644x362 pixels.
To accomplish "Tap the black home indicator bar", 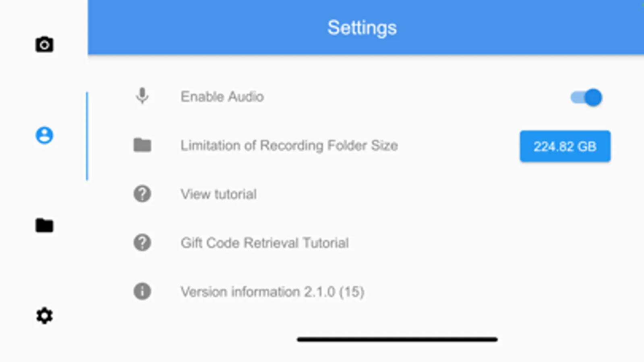I will (398, 339).
